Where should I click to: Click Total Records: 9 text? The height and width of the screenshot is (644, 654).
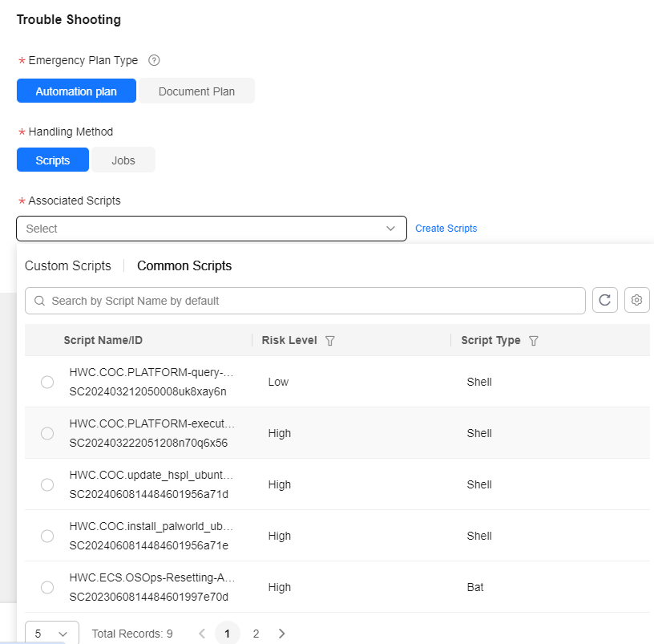[x=132, y=634]
